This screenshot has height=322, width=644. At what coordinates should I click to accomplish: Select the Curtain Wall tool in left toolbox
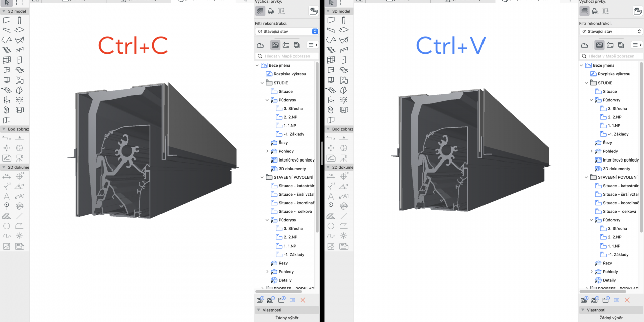coord(7,60)
